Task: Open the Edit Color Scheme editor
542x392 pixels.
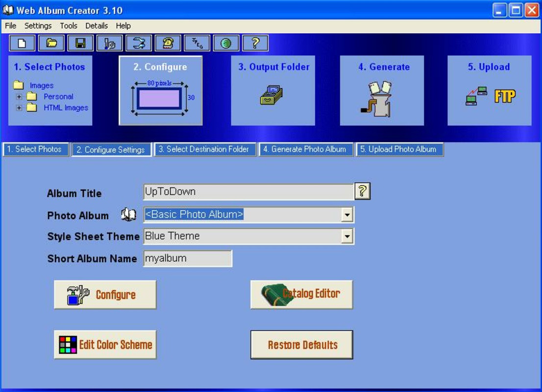Action: (x=105, y=344)
